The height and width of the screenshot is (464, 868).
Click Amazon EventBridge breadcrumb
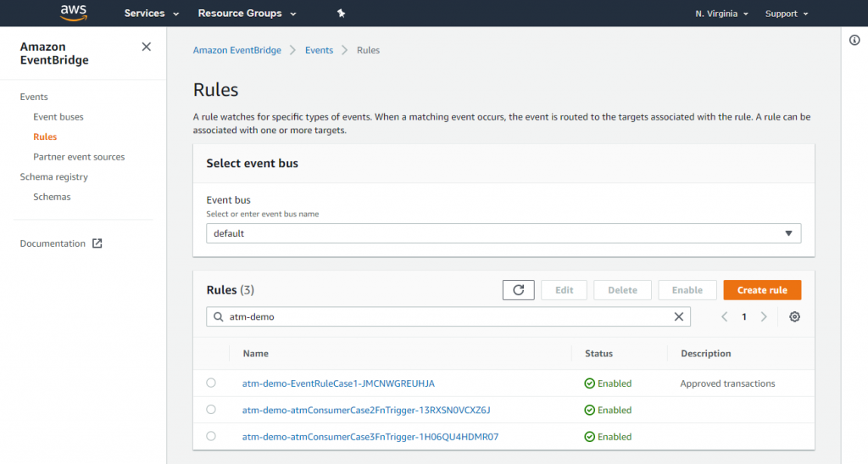pyautogui.click(x=237, y=50)
